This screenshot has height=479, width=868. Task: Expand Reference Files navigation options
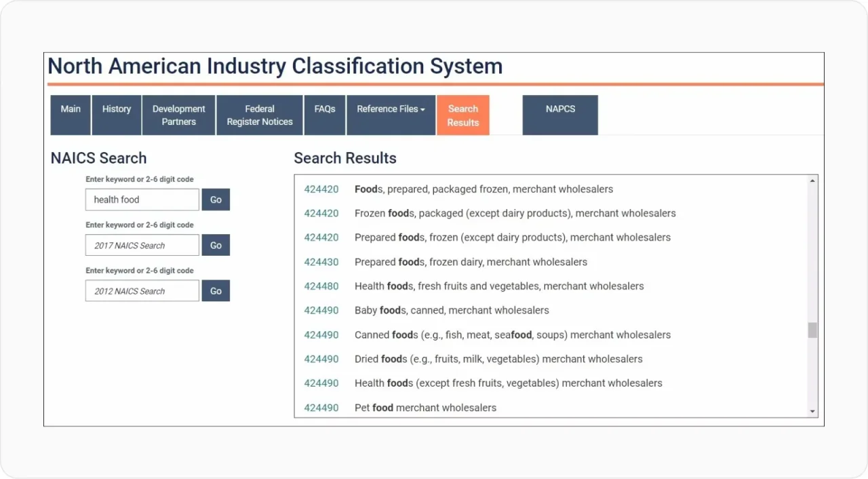pyautogui.click(x=391, y=109)
